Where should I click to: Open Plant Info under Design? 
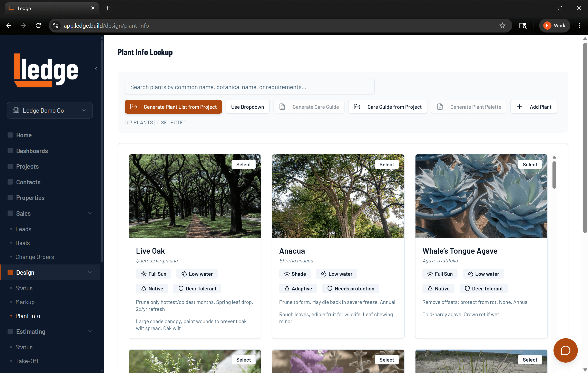[28, 316]
